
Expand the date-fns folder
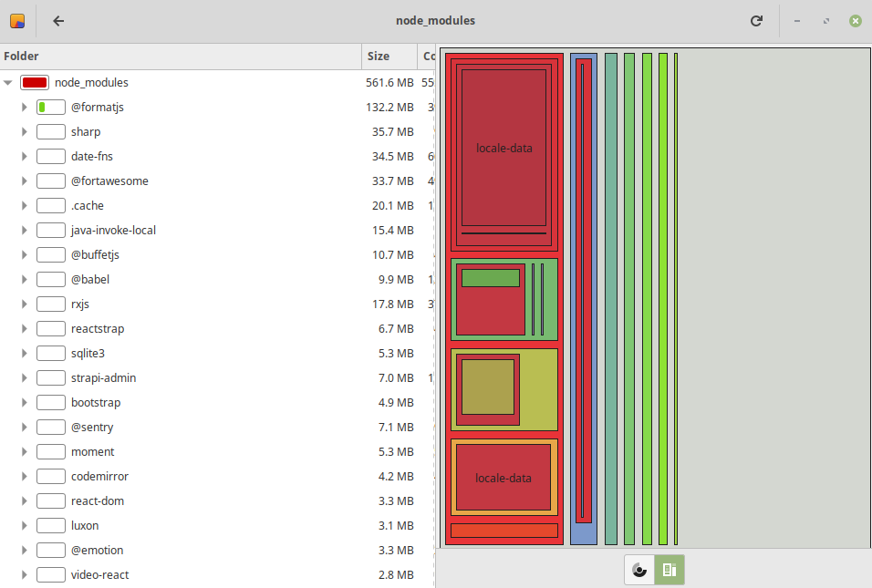click(25, 157)
